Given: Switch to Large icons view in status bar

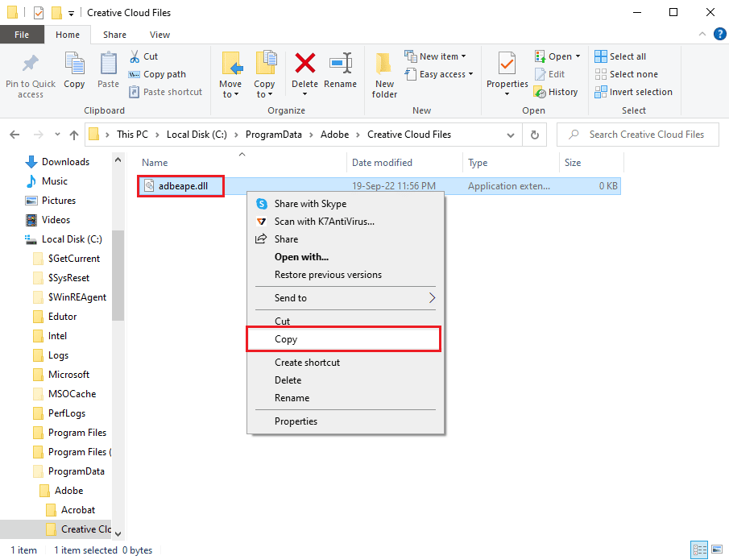Looking at the screenshot, I should 717,550.
